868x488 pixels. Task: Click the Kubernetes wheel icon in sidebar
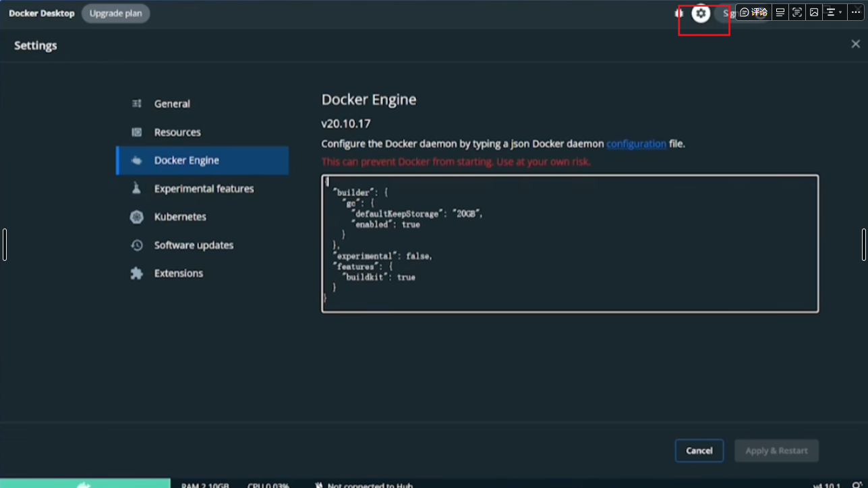pos(136,216)
